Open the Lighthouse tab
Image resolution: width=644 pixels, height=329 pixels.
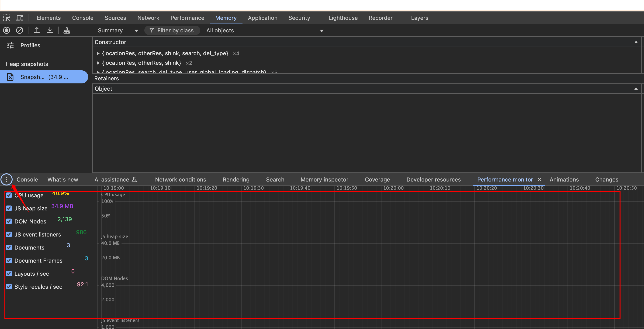point(343,18)
